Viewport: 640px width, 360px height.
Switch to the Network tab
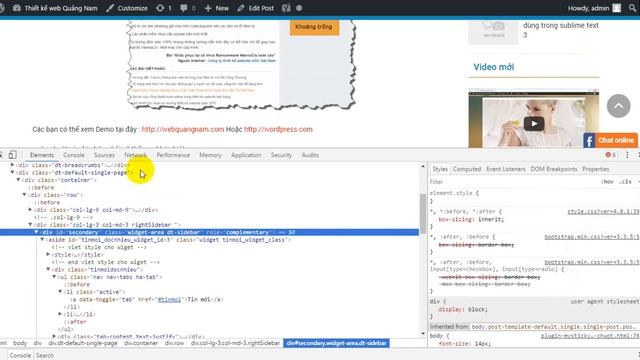point(136,155)
